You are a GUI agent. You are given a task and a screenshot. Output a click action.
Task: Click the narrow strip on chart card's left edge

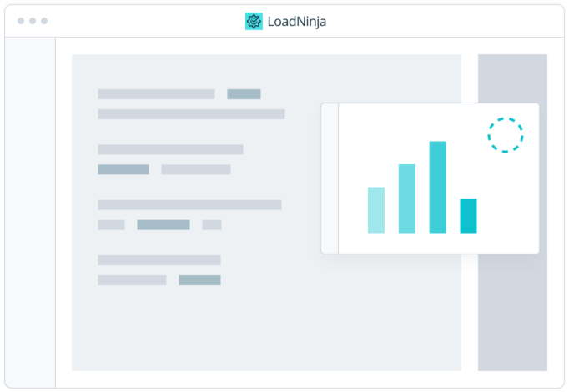coord(330,178)
